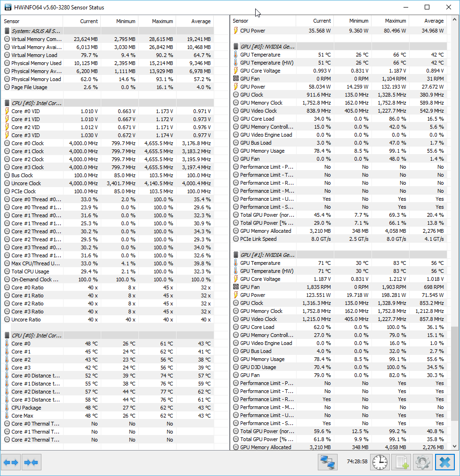Open sensor settings gear icon
This screenshot has height=476, width=460.
pos(422,462)
